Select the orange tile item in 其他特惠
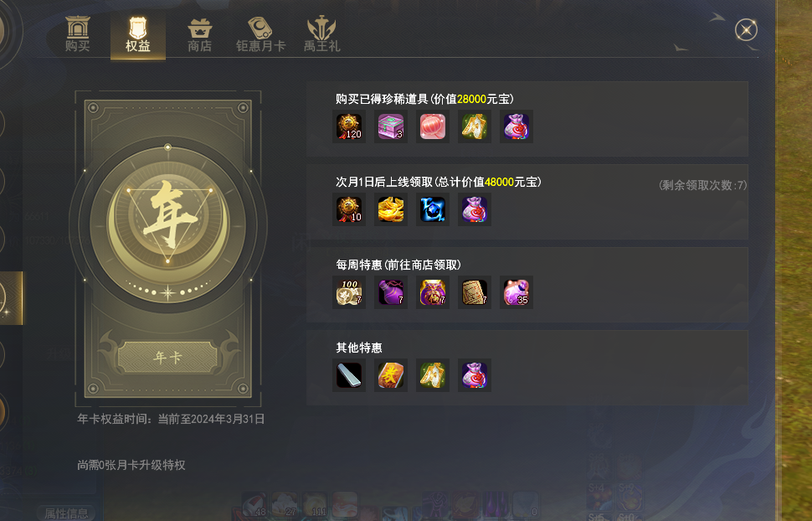Viewport: 812px width, 521px height. tap(391, 375)
